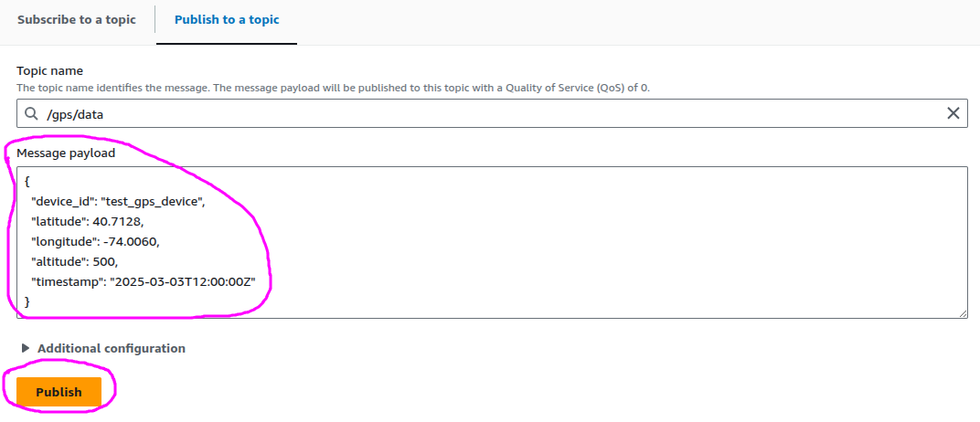Click the search magnifier icon in topic field

pyautogui.click(x=32, y=113)
